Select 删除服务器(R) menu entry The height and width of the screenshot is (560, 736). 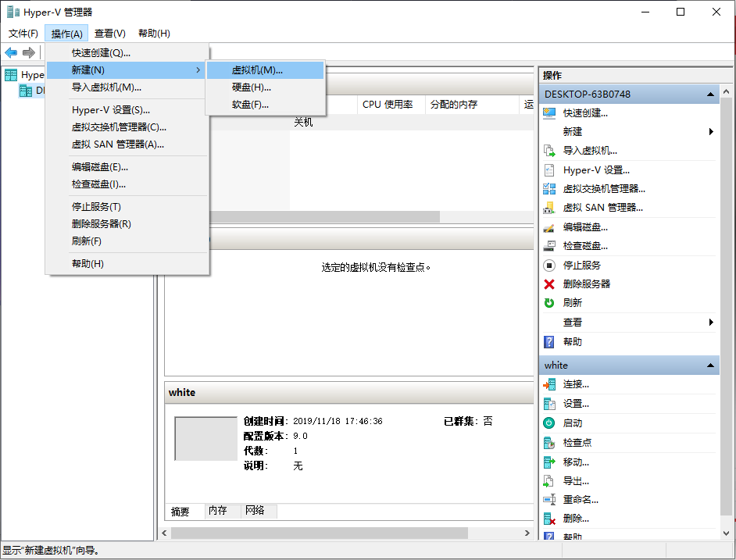point(126,224)
